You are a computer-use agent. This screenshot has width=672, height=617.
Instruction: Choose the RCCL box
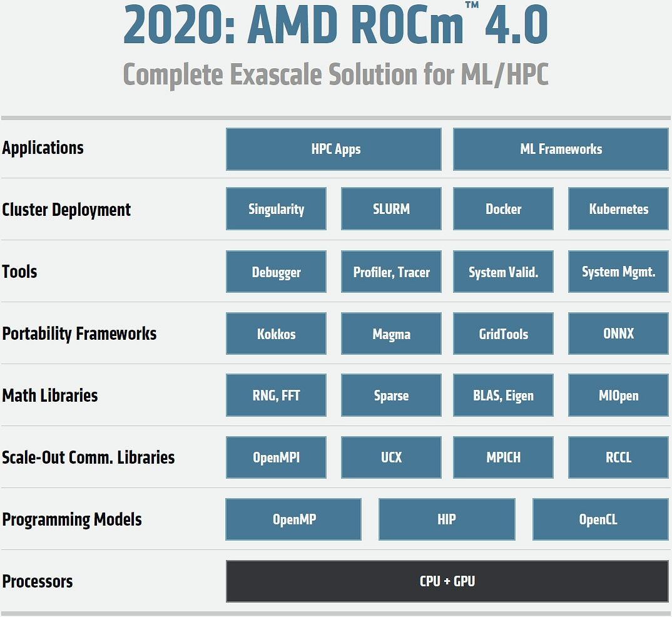[618, 457]
